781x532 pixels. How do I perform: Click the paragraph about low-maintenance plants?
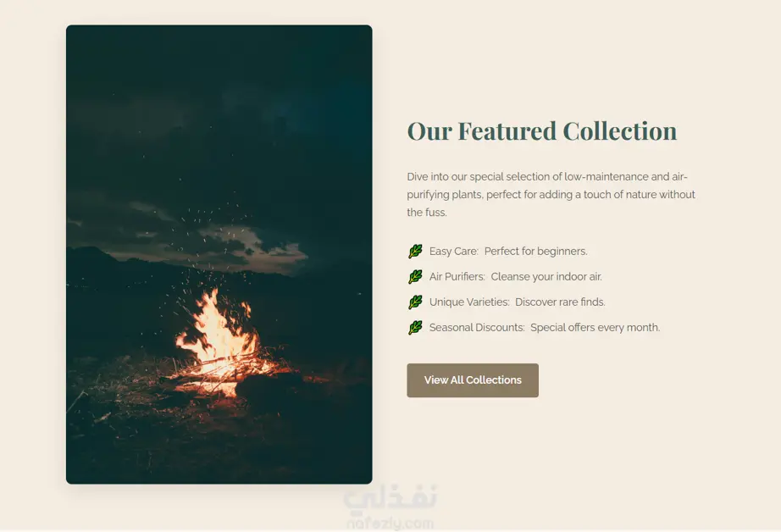coord(551,194)
